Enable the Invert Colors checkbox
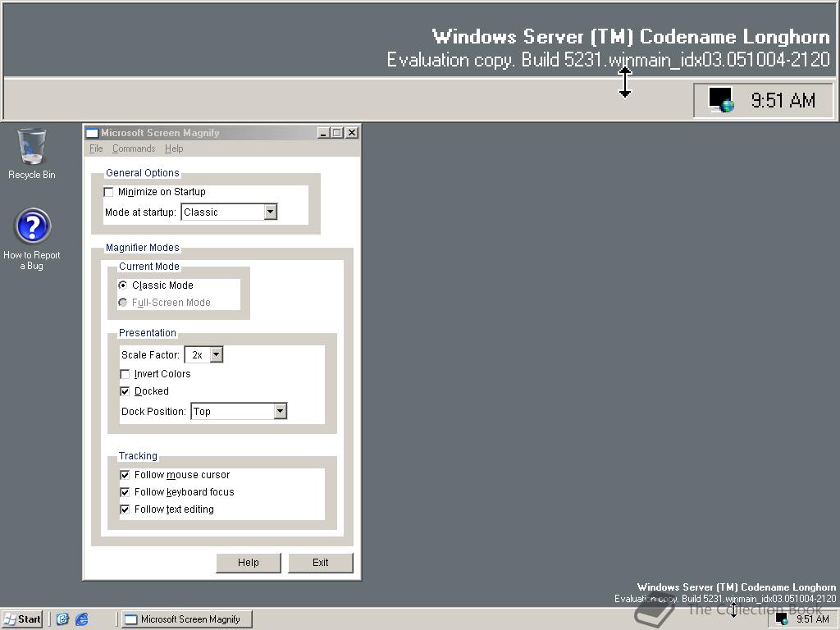The height and width of the screenshot is (630, 840). (125, 374)
